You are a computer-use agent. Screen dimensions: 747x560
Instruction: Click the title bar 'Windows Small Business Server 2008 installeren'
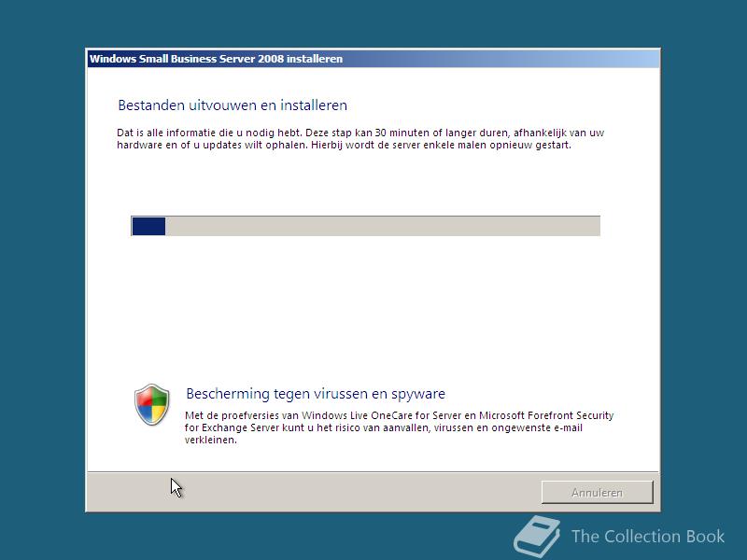pyautogui.click(x=373, y=59)
